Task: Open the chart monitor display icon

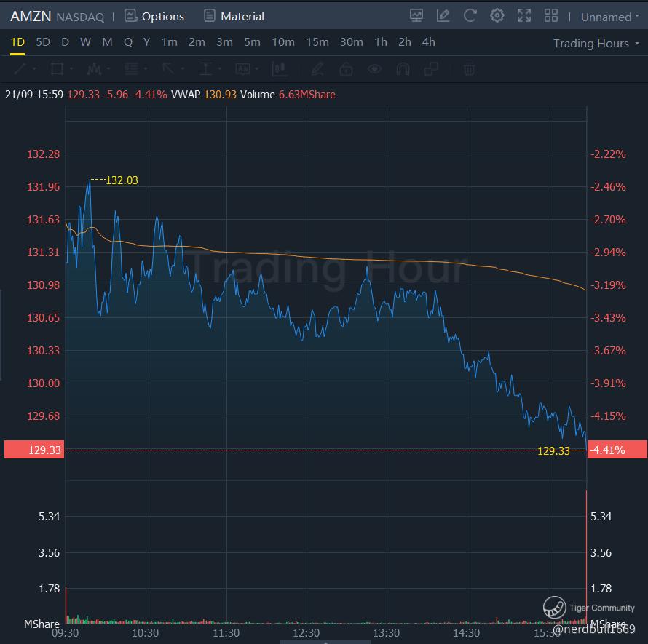Action: (416, 16)
